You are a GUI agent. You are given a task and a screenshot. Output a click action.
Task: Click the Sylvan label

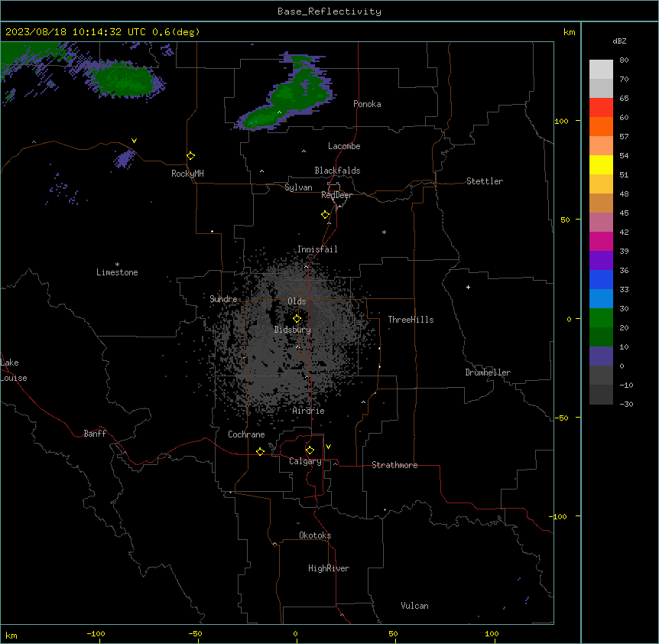click(298, 187)
